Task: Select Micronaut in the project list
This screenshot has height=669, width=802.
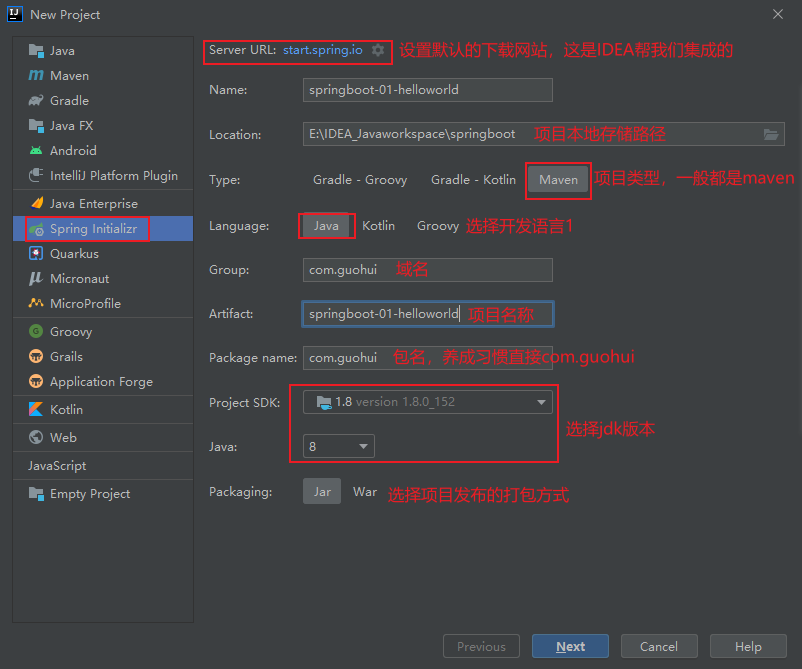Action: point(103,279)
